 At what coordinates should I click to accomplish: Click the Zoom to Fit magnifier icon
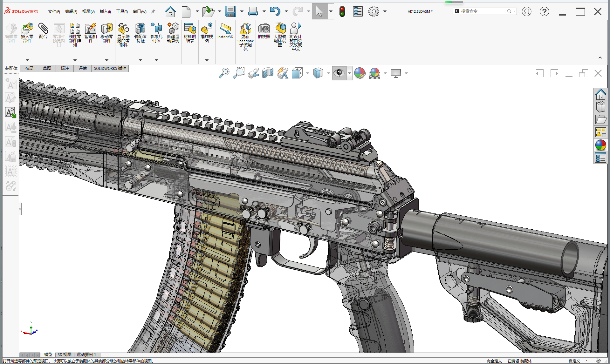point(224,73)
